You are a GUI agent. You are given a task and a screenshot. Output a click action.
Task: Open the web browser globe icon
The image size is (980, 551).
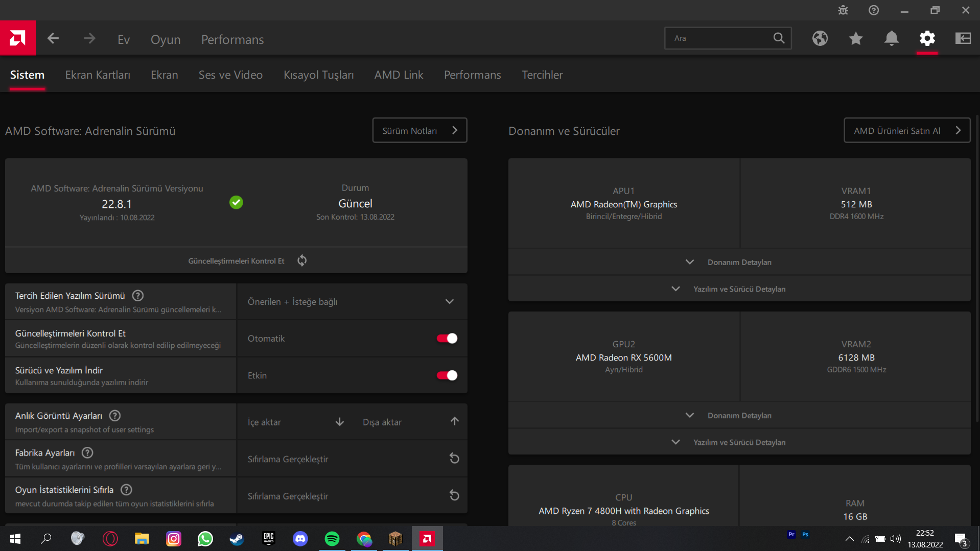pyautogui.click(x=820, y=38)
